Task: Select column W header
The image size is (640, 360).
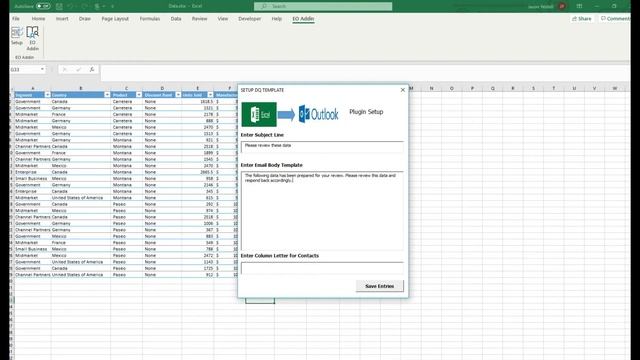Action: (615, 88)
